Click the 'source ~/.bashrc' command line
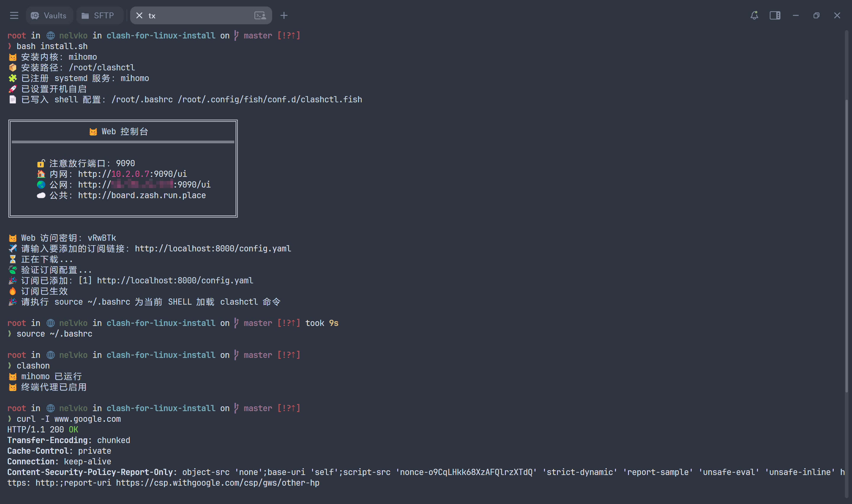 (54, 334)
